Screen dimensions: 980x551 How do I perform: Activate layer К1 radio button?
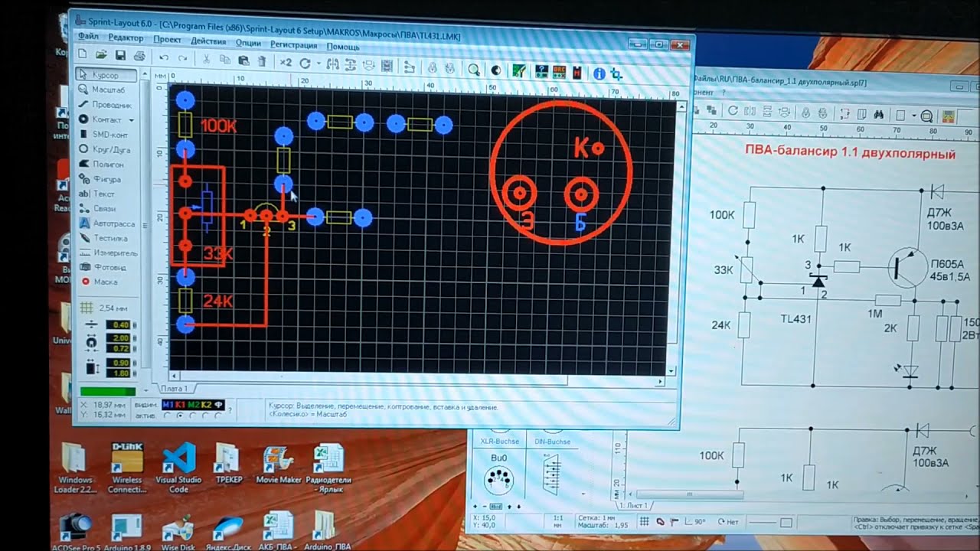(x=179, y=416)
